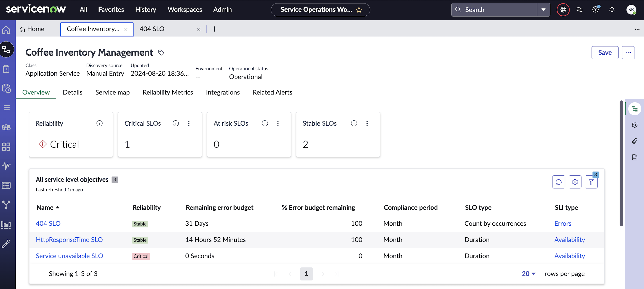Favorite Service Operations Workspace with star
Image resolution: width=644 pixels, height=289 pixels.
(359, 10)
